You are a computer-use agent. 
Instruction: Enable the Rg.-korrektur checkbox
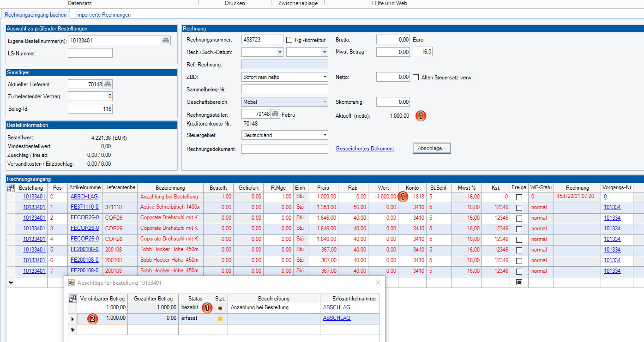coord(290,40)
